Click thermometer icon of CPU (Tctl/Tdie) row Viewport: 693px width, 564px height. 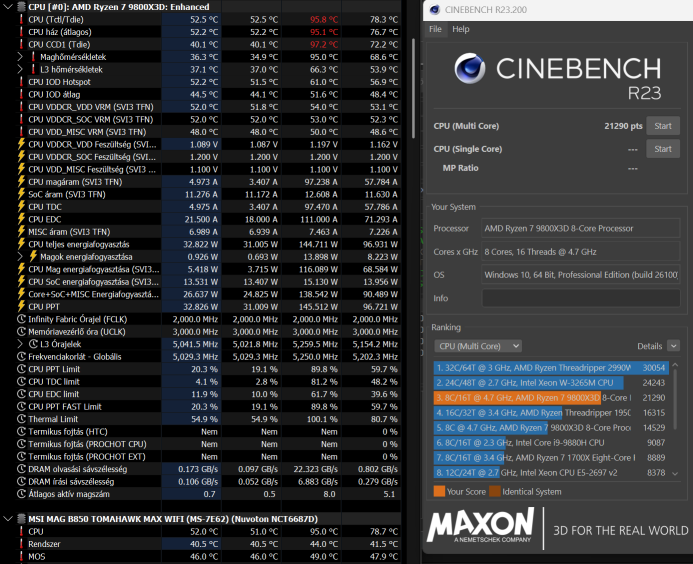click(21, 19)
